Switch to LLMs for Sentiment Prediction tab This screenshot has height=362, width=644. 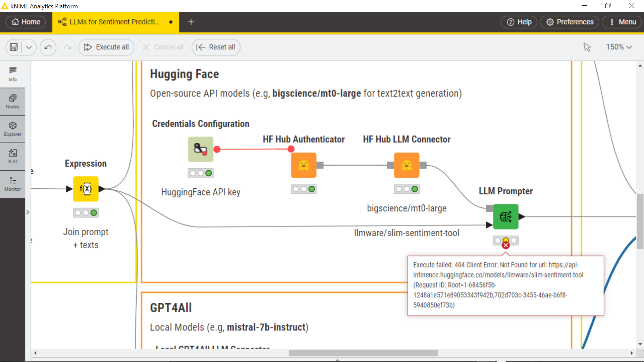coord(115,22)
